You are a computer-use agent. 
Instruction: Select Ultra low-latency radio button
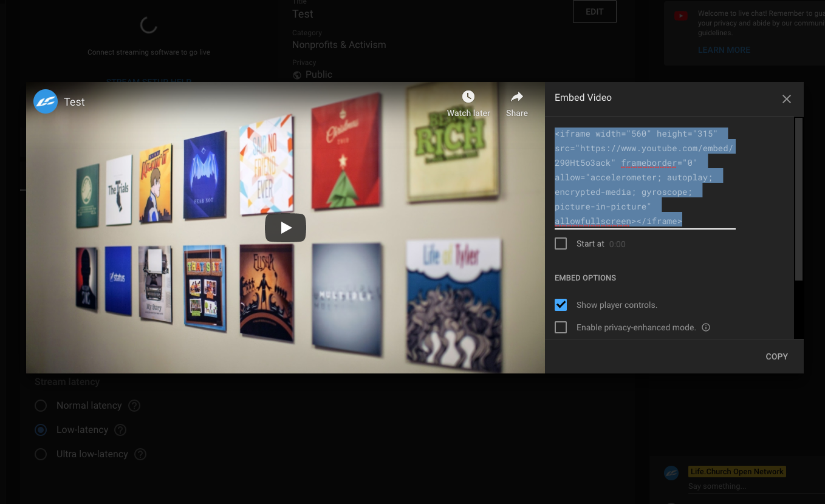[x=41, y=454]
